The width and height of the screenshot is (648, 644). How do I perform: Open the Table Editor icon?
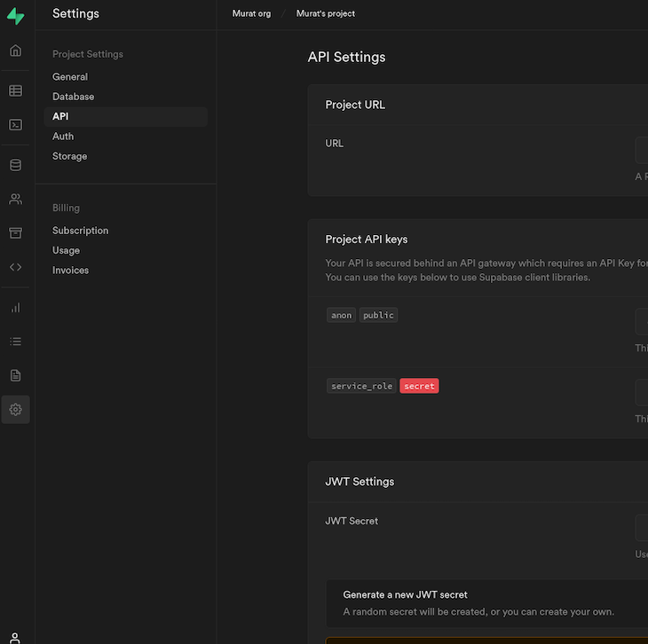pos(15,90)
